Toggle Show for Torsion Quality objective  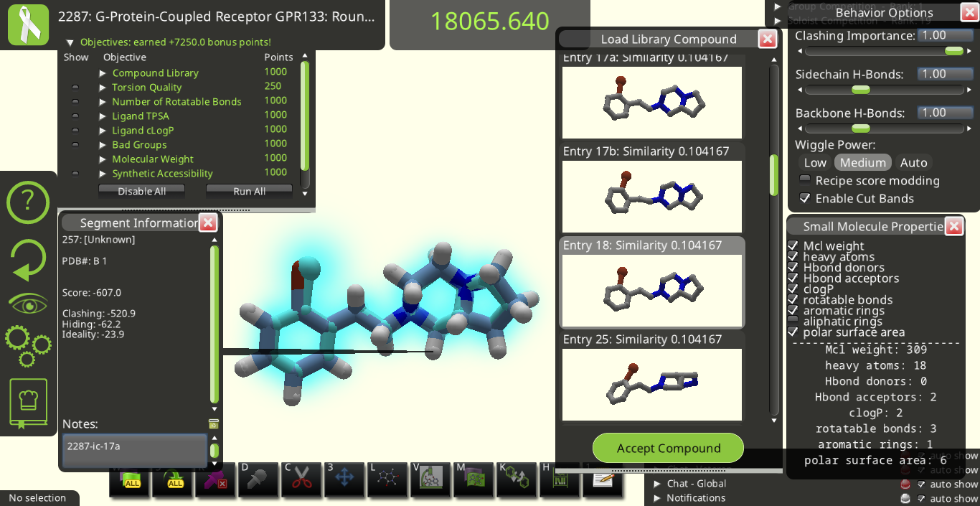point(75,88)
